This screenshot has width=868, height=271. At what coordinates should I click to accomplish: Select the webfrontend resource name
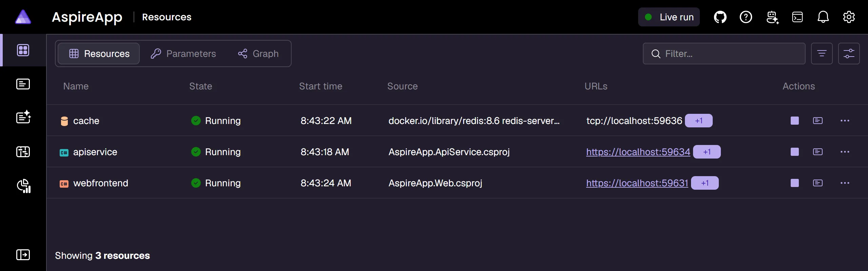point(101,183)
